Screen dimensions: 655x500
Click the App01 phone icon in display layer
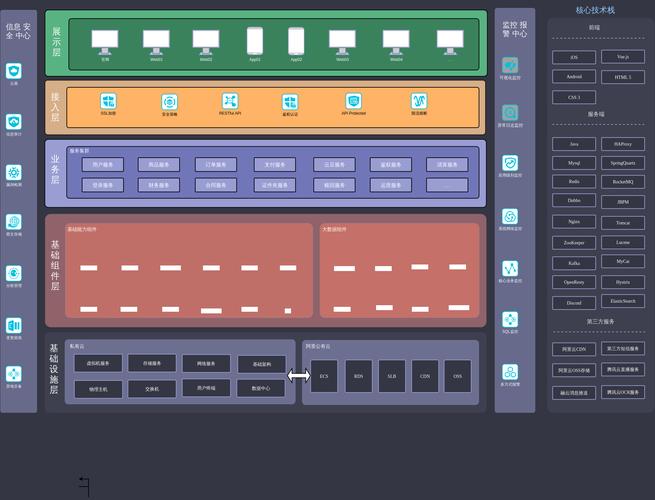pos(255,41)
